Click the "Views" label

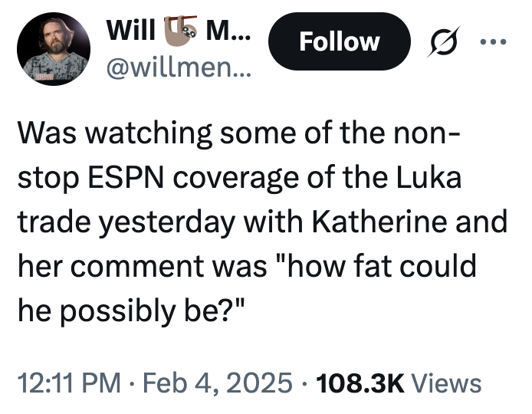446,383
